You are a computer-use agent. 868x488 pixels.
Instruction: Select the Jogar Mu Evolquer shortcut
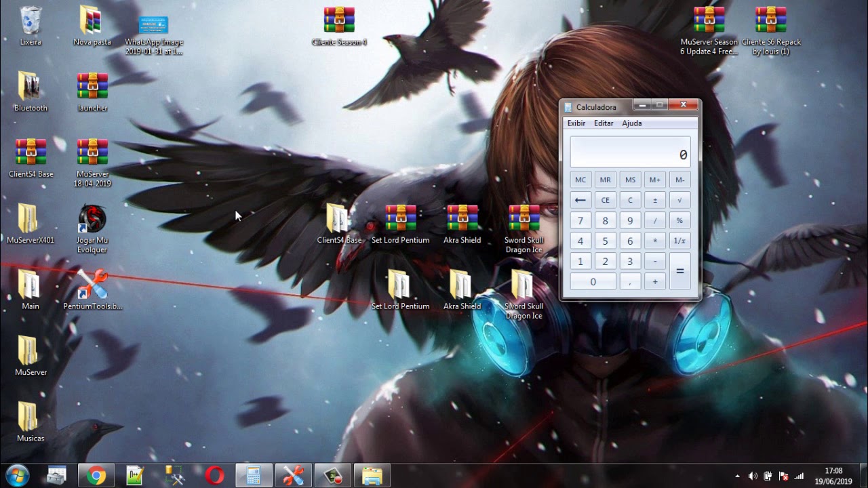92,218
